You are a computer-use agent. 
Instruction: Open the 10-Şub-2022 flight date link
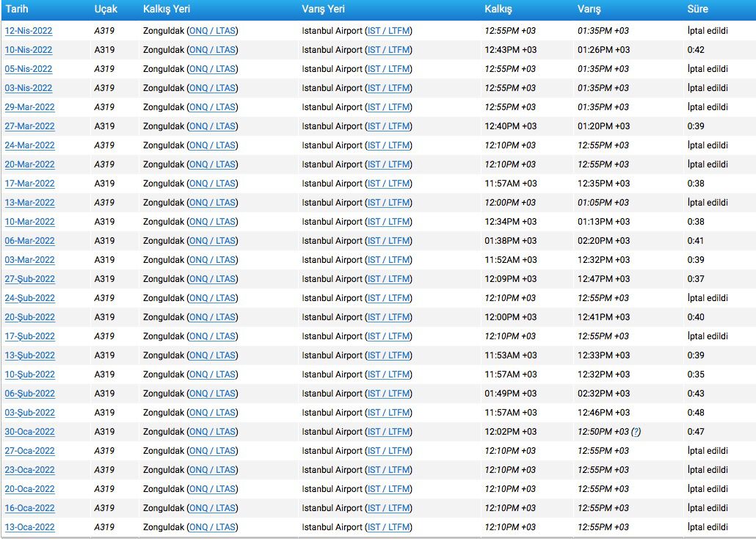click(x=30, y=375)
